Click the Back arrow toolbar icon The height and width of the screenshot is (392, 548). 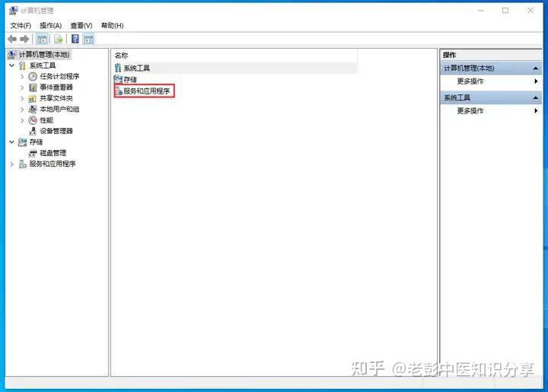[x=12, y=39]
